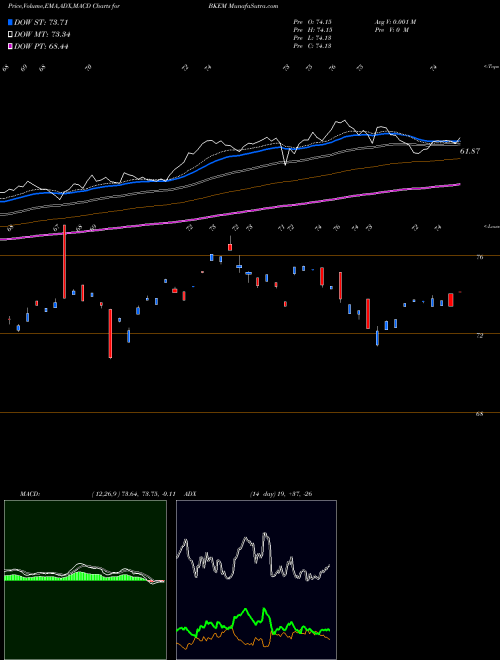Select the MACD '(12,26,9) 73.64, 73.75, -0.11' values

[136, 493]
